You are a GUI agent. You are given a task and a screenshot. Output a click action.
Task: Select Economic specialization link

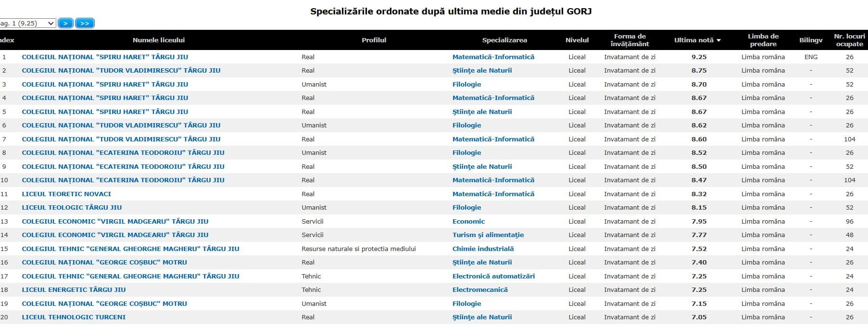pyautogui.click(x=468, y=221)
